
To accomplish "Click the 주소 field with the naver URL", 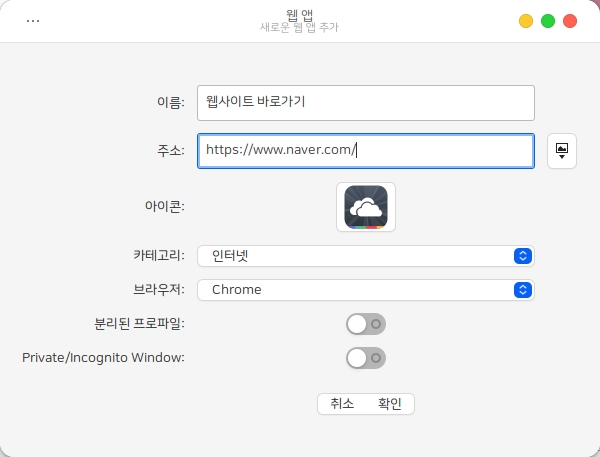I will point(366,151).
